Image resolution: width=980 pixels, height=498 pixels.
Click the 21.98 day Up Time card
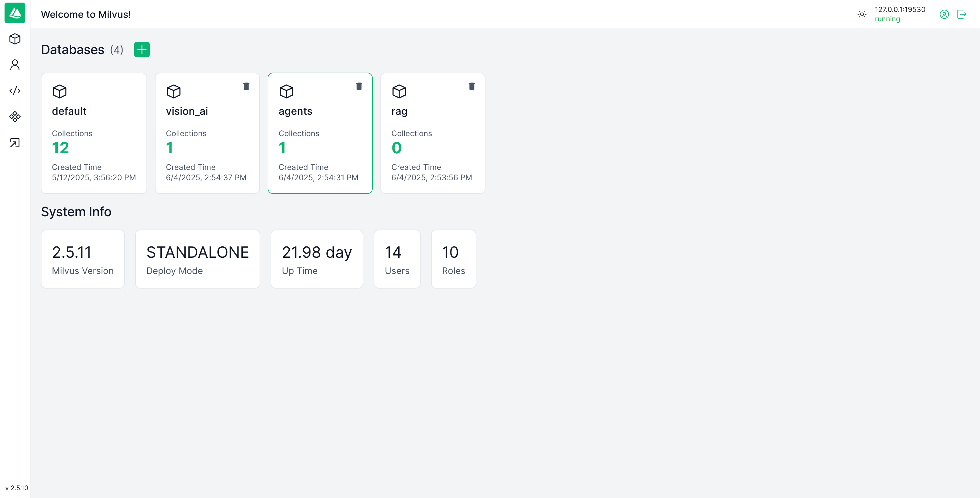coord(317,259)
